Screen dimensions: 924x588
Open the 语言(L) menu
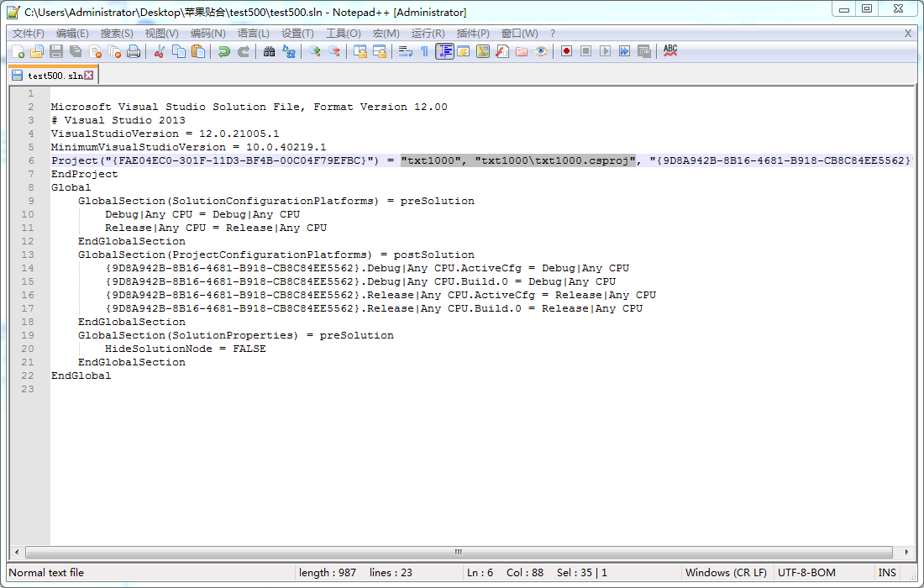pyautogui.click(x=254, y=34)
